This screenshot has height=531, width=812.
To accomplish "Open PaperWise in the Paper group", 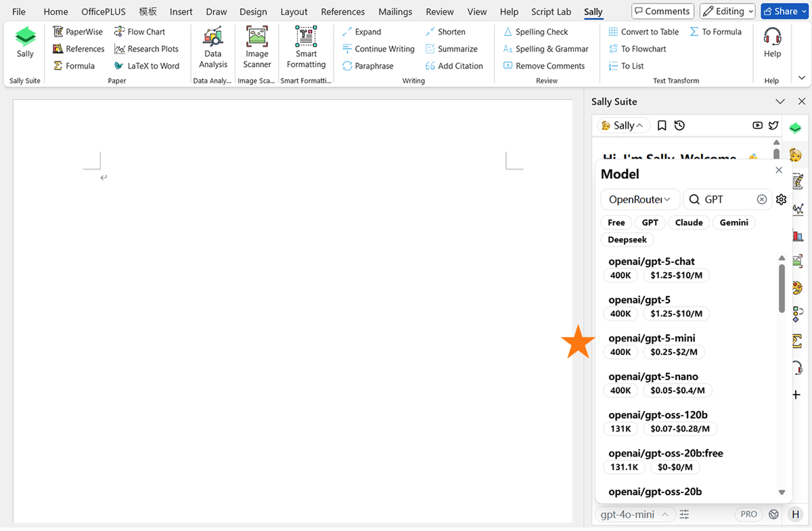I will click(x=78, y=32).
